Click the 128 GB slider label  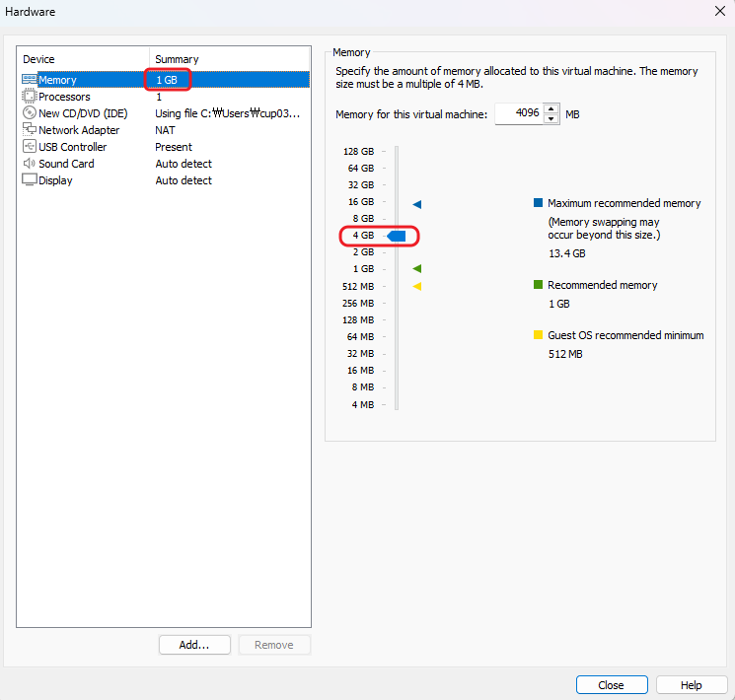tap(358, 152)
